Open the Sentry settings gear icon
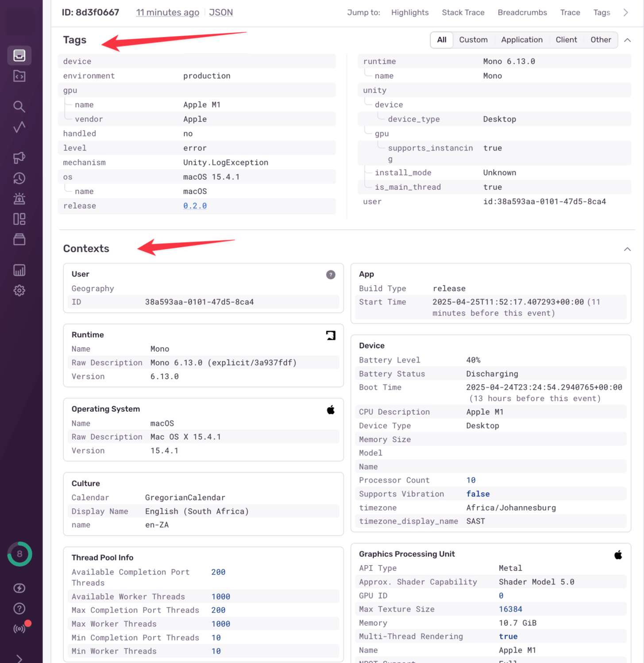The height and width of the screenshot is (663, 644). [x=19, y=290]
